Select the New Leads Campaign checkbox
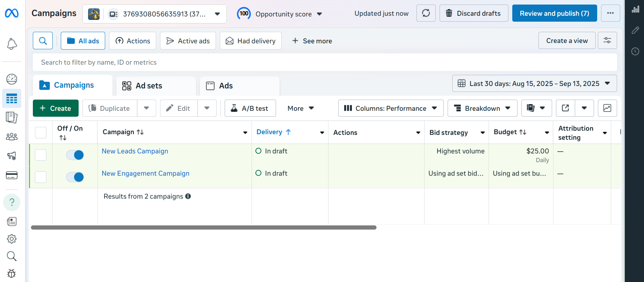The height and width of the screenshot is (282, 644). click(41, 155)
